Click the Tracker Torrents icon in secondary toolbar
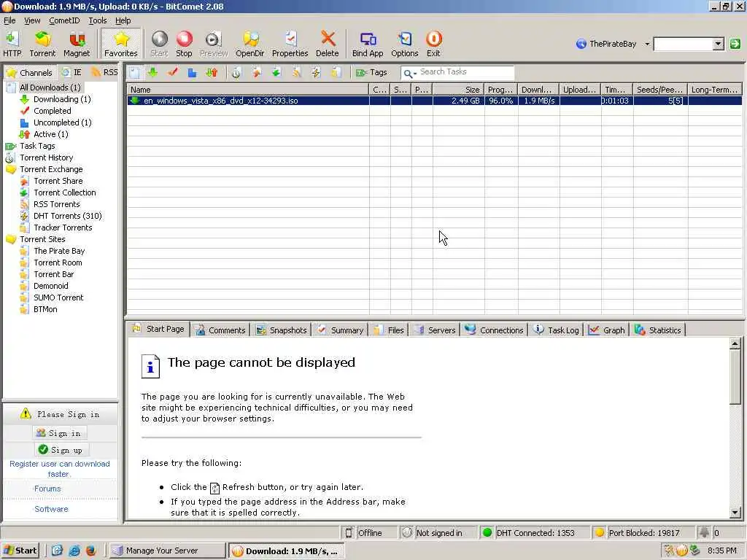 coord(336,72)
